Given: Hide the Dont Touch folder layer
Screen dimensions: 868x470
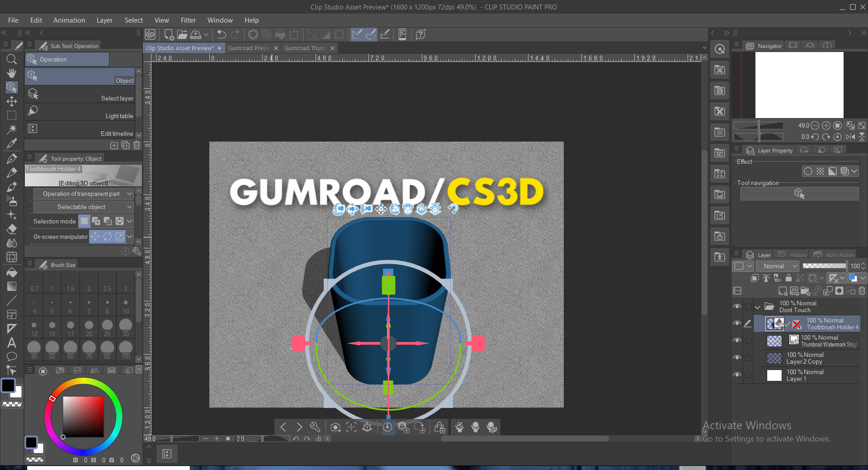Looking at the screenshot, I should (737, 306).
